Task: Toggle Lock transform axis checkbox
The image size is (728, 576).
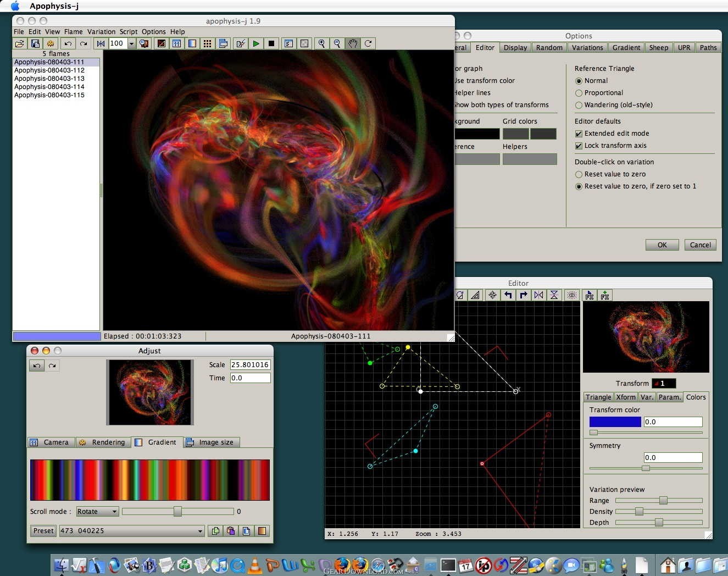Action: coord(579,146)
